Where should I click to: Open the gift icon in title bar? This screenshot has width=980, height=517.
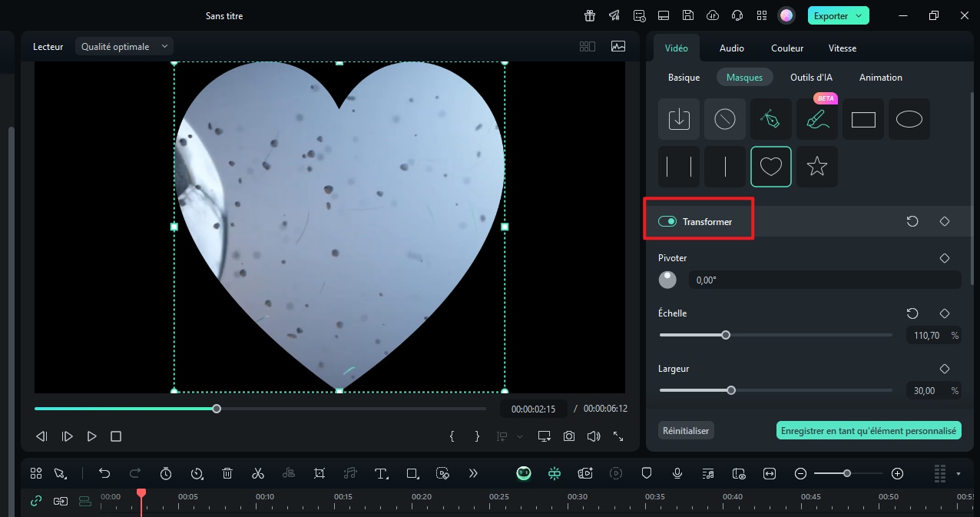(590, 15)
